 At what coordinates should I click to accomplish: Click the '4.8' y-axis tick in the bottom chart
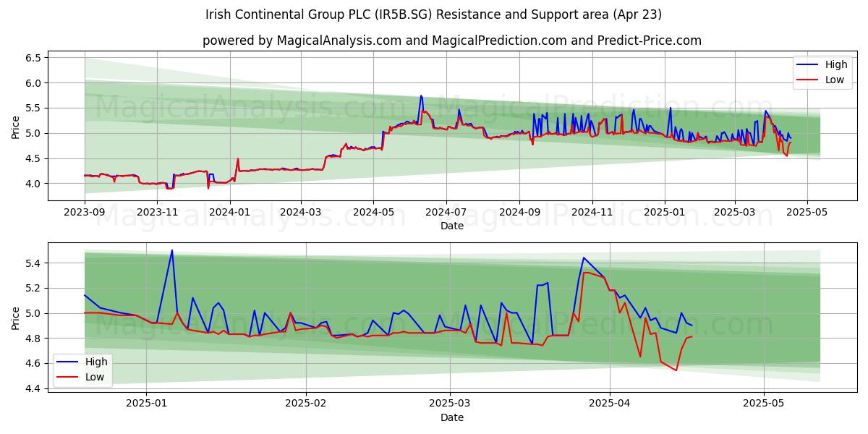34,338
